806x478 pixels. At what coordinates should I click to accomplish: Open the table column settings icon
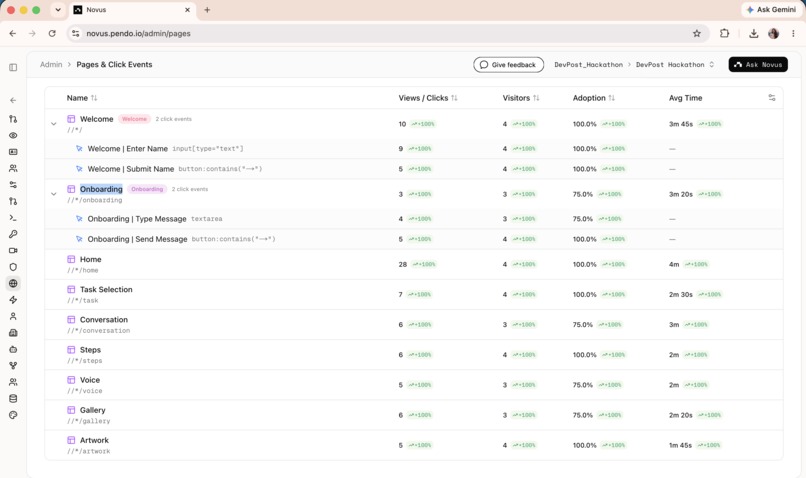click(x=772, y=98)
